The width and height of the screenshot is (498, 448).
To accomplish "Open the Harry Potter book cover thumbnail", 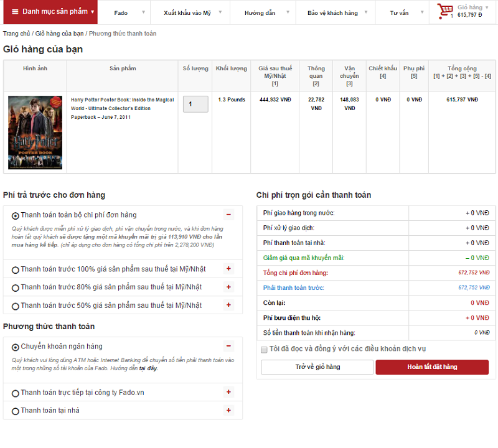I will pos(35,132).
